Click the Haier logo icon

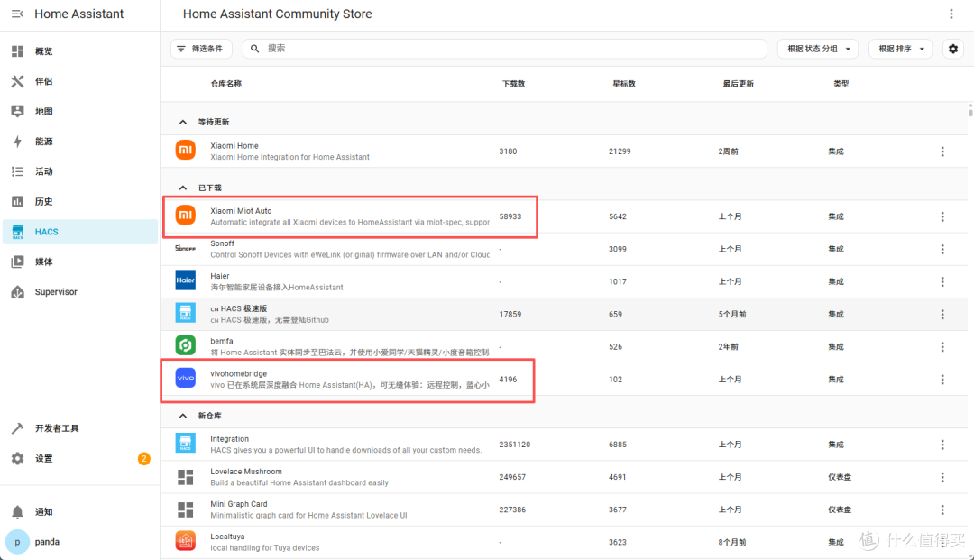(185, 280)
